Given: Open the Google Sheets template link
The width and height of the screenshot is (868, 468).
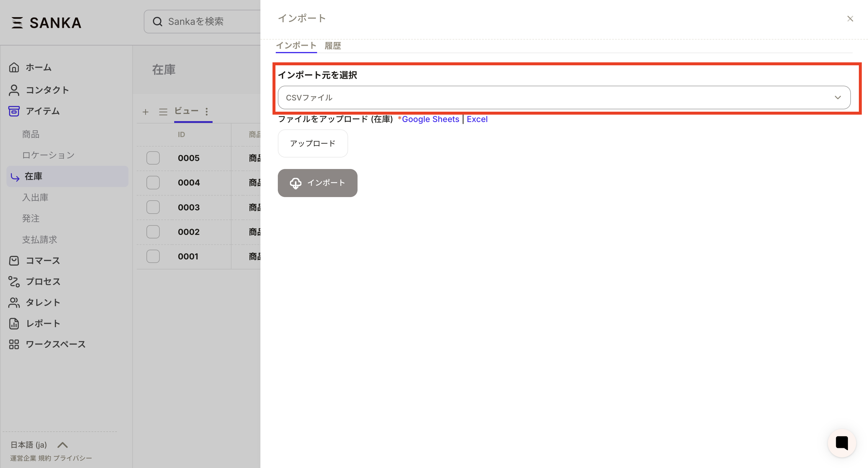Looking at the screenshot, I should pos(430,119).
